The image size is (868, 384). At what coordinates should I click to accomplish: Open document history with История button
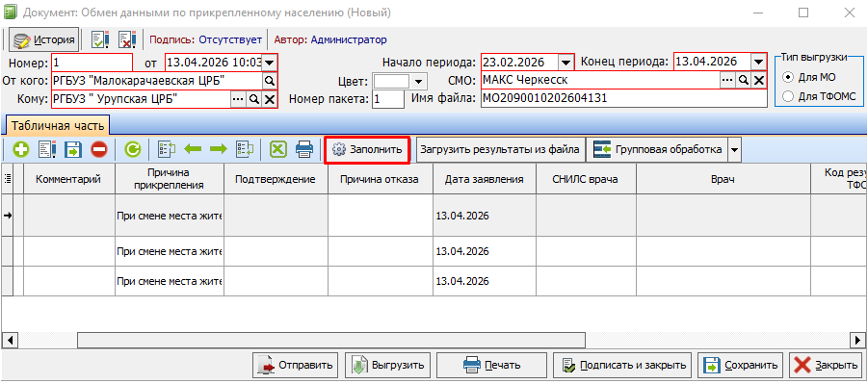pyautogui.click(x=43, y=39)
